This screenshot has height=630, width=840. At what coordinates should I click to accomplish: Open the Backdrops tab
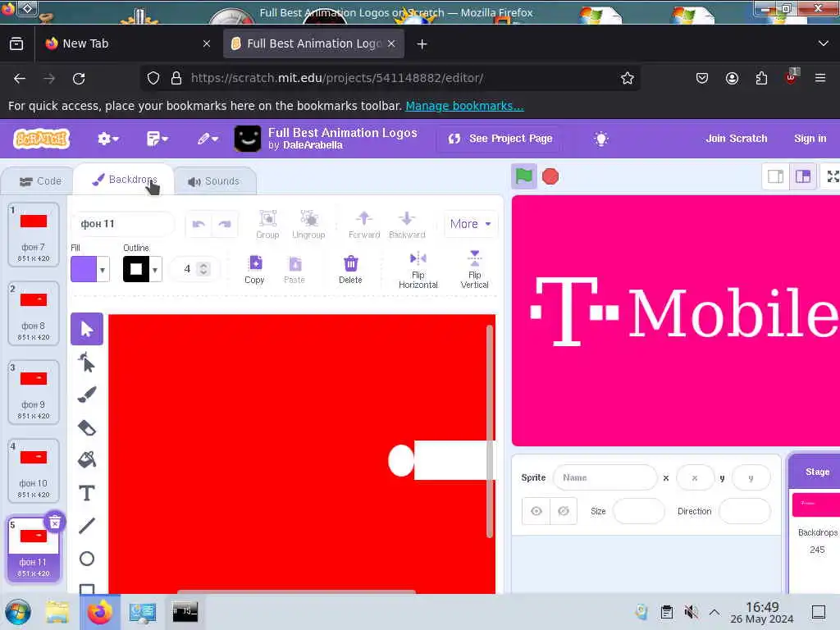[125, 180]
